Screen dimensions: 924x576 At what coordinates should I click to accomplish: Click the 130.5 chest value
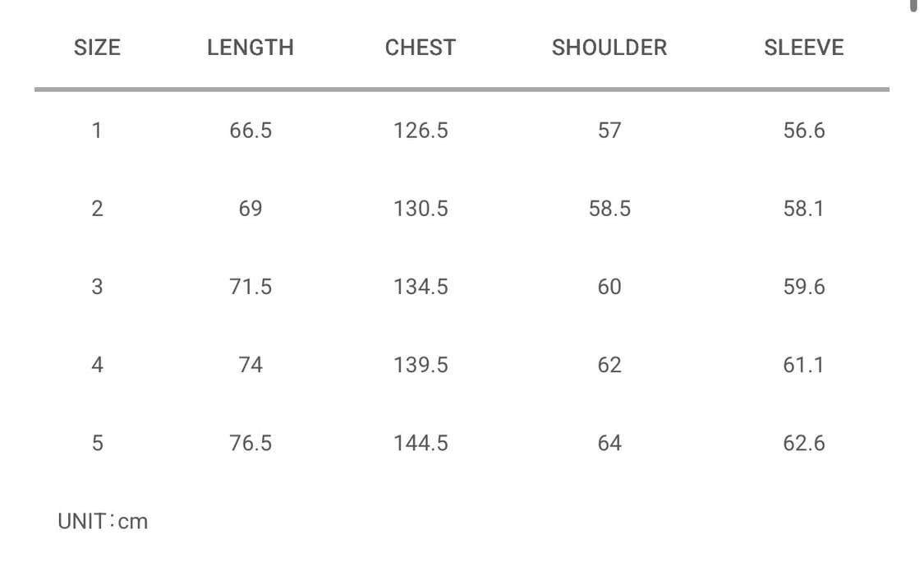pos(421,209)
